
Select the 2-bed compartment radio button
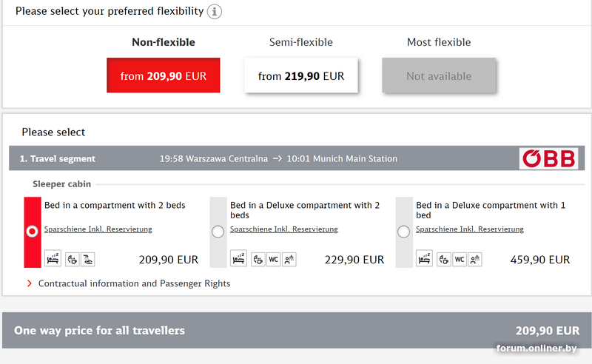click(32, 232)
